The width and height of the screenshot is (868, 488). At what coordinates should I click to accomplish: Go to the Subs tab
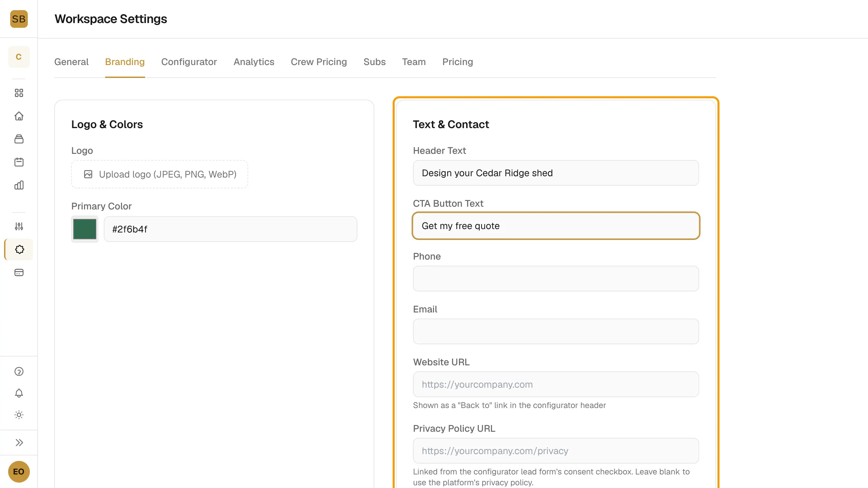[374, 62]
